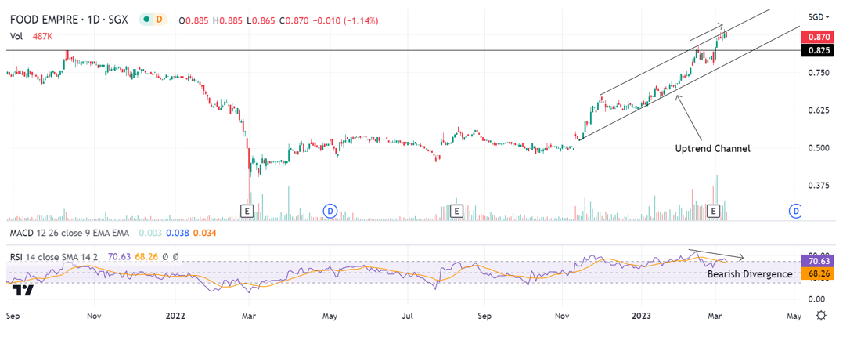The width and height of the screenshot is (868, 344).
Task: Click the orange 68.26 RSI axis label
Action: [x=818, y=273]
